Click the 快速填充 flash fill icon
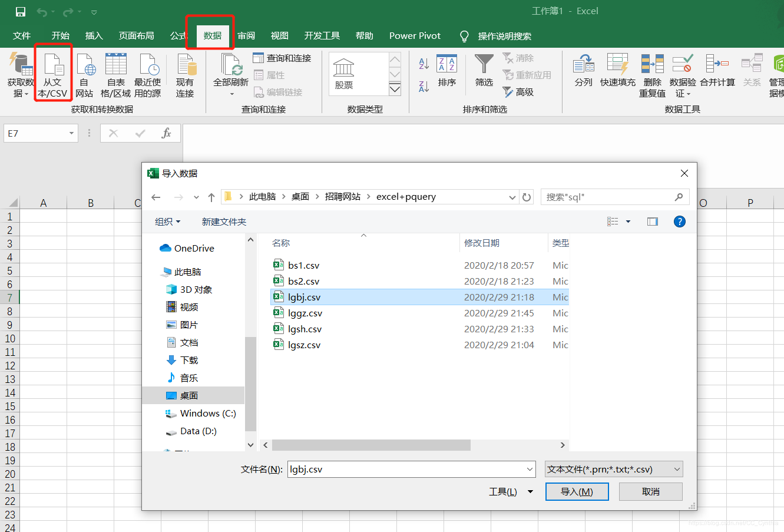This screenshot has height=532, width=784. (x=618, y=71)
